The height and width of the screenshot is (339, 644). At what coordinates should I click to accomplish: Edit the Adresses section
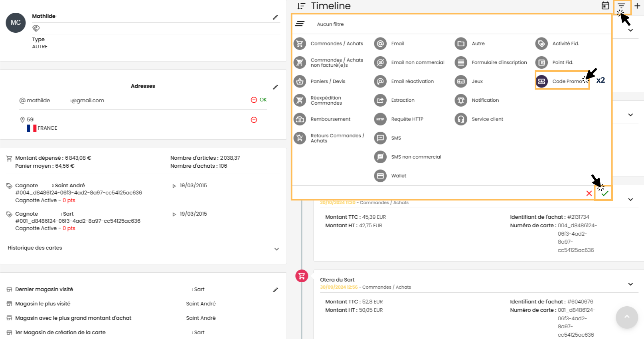click(x=275, y=87)
